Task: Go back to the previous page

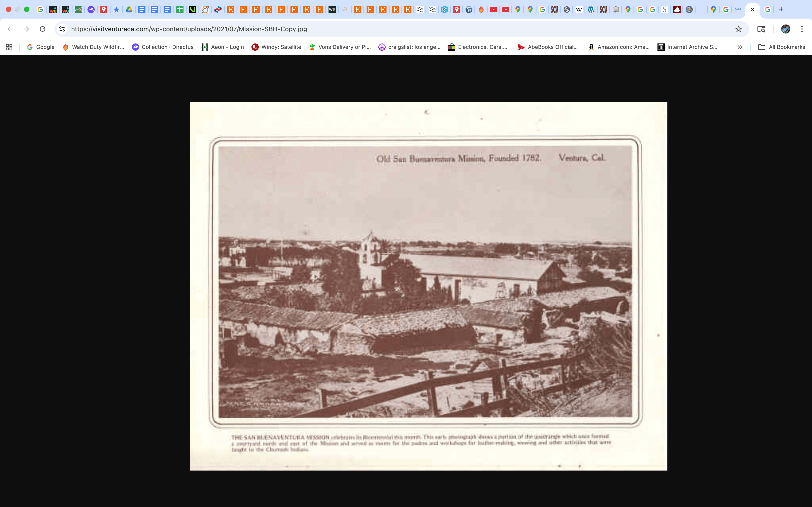Action: 10,29
